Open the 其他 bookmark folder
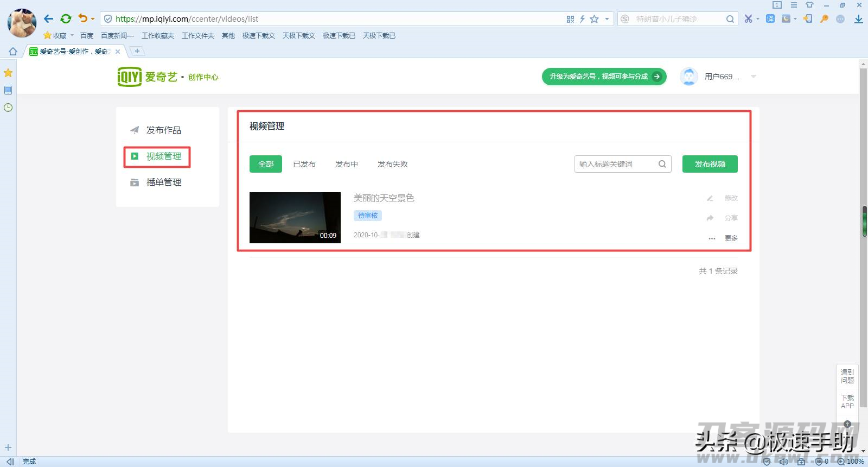Screen dimensions: 868x467 (x=228, y=35)
